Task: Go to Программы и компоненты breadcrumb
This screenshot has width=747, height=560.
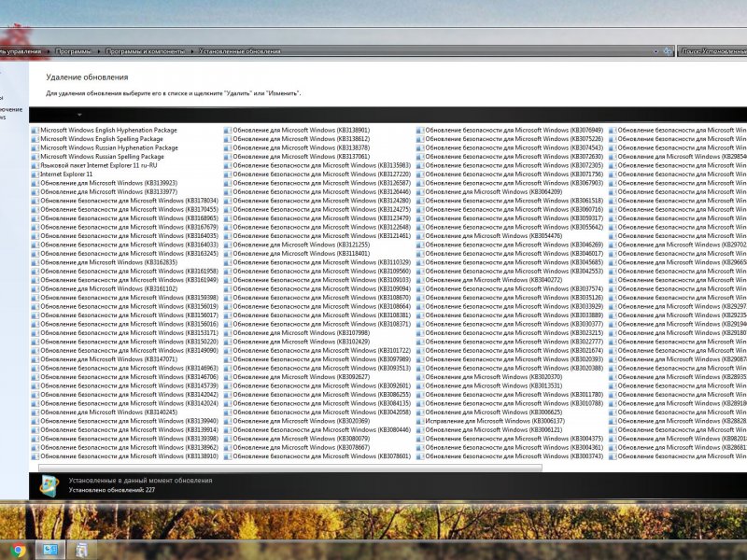Action: [145, 51]
